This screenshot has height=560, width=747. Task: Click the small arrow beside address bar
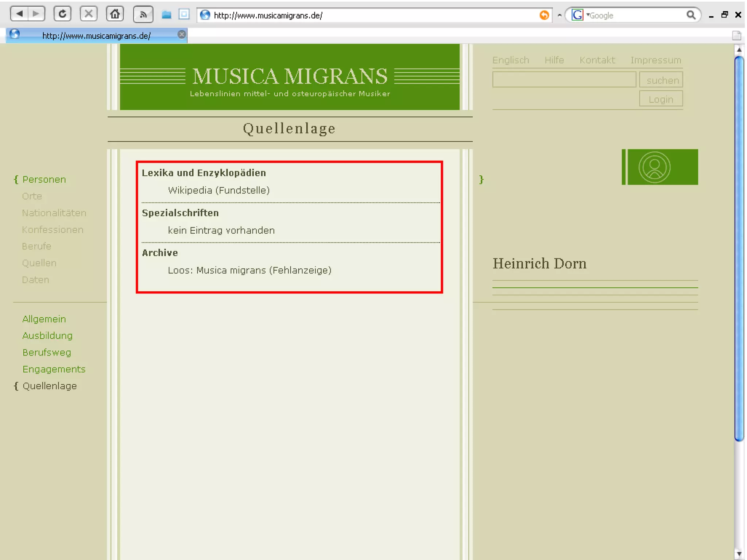[x=559, y=15]
